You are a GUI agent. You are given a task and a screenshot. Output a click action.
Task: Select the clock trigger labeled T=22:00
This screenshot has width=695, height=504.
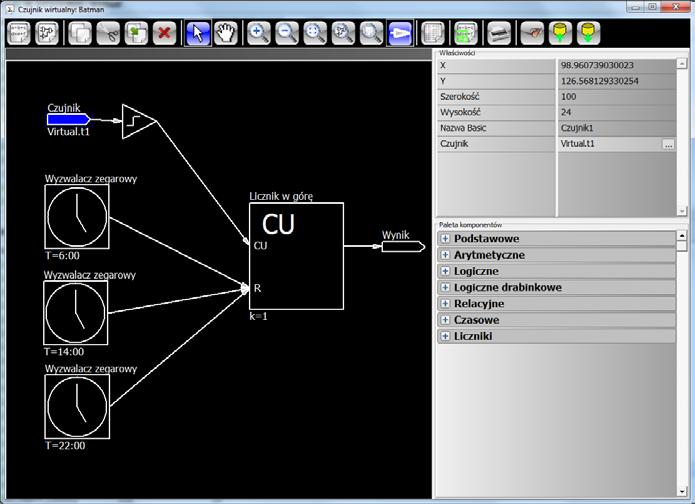(x=77, y=406)
